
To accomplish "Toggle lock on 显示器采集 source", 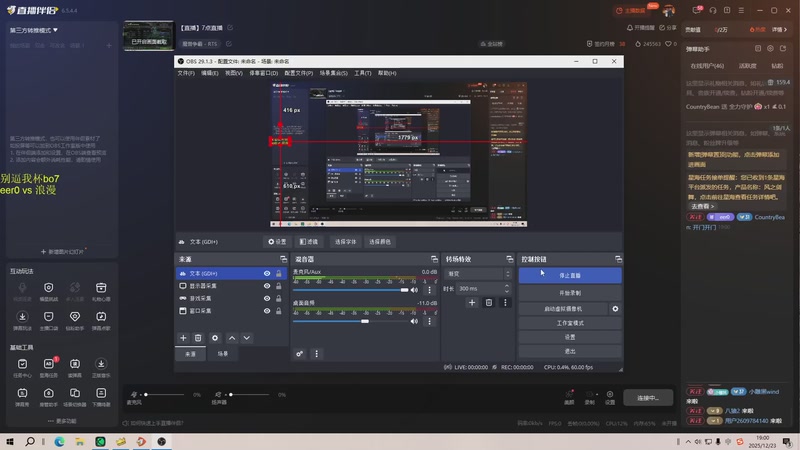I will coord(279,286).
